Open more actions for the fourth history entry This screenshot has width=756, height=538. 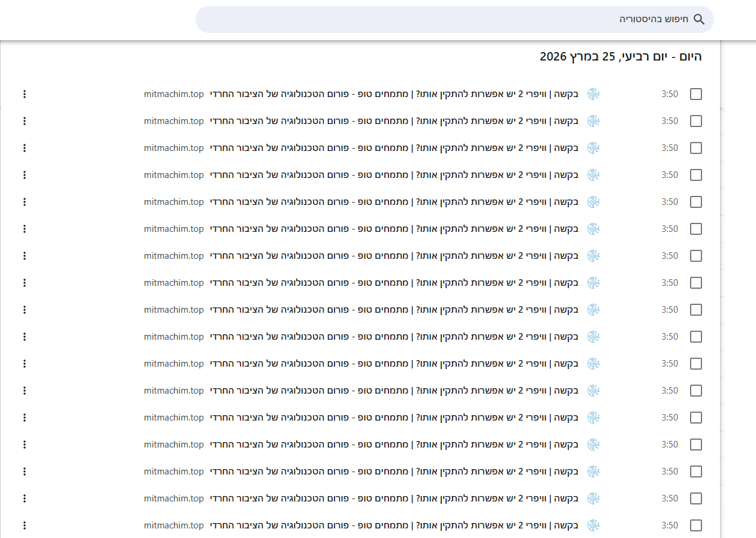pyautogui.click(x=25, y=175)
